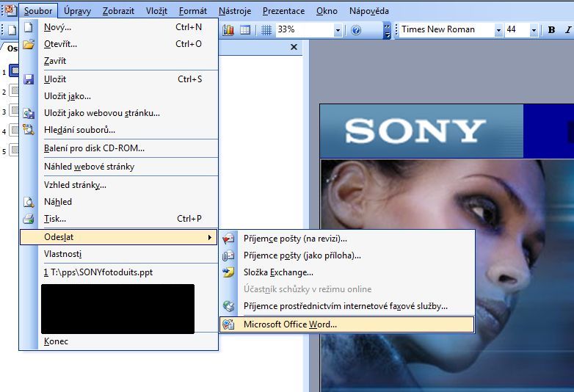Screen dimensions: 574x392
Task: Choose Příjemce prostřednictvím internetové faxové služby...
Action: 347,306
